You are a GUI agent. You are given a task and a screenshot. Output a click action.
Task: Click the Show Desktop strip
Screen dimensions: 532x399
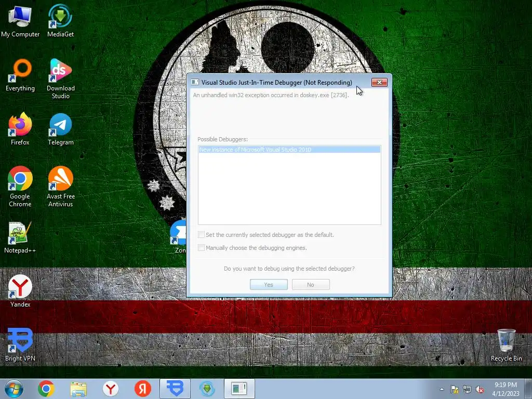[x=528, y=389]
